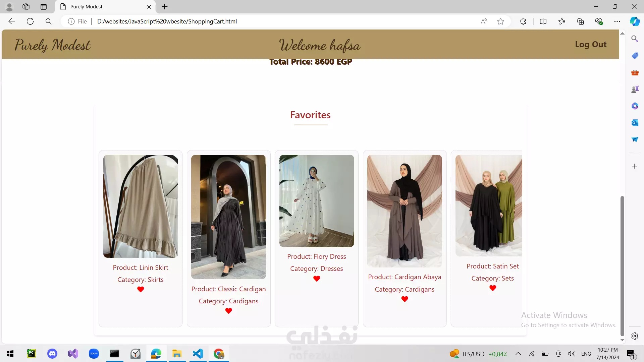Image resolution: width=644 pixels, height=362 pixels.
Task: Click the page vertical scrollbar thumb
Action: [622, 266]
